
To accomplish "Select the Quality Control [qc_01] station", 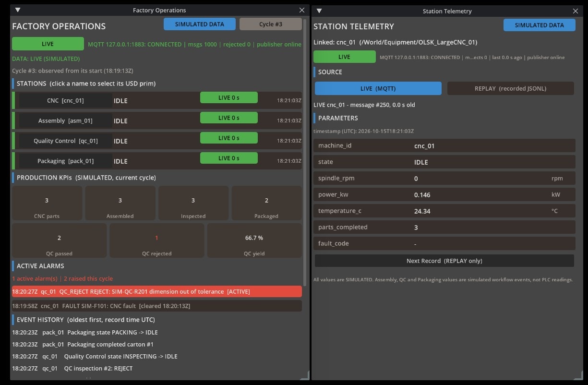I will click(65, 141).
